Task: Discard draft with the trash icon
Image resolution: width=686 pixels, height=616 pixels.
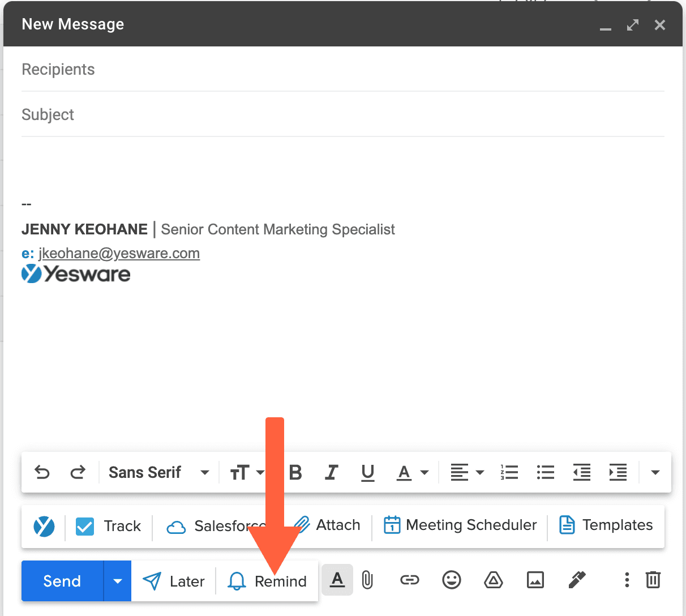Action: pyautogui.click(x=653, y=580)
